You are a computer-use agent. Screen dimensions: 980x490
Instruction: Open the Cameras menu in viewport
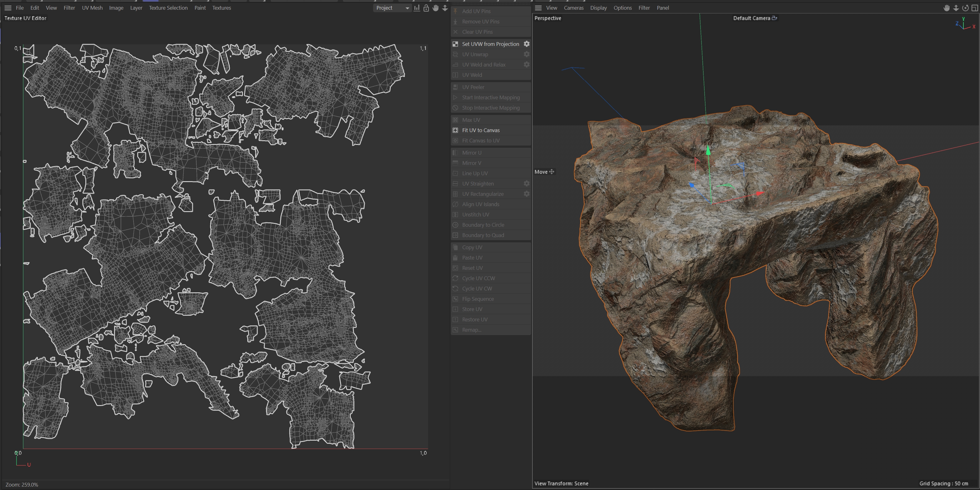tap(573, 8)
